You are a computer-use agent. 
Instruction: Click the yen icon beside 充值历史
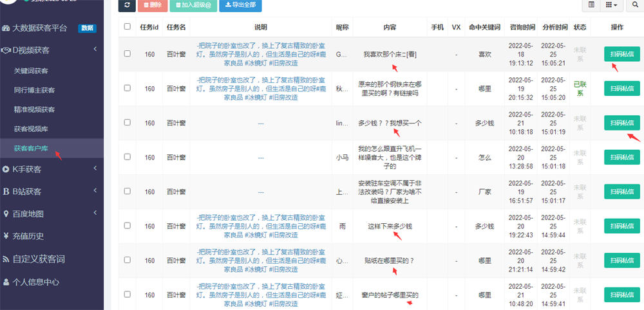pos(6,236)
